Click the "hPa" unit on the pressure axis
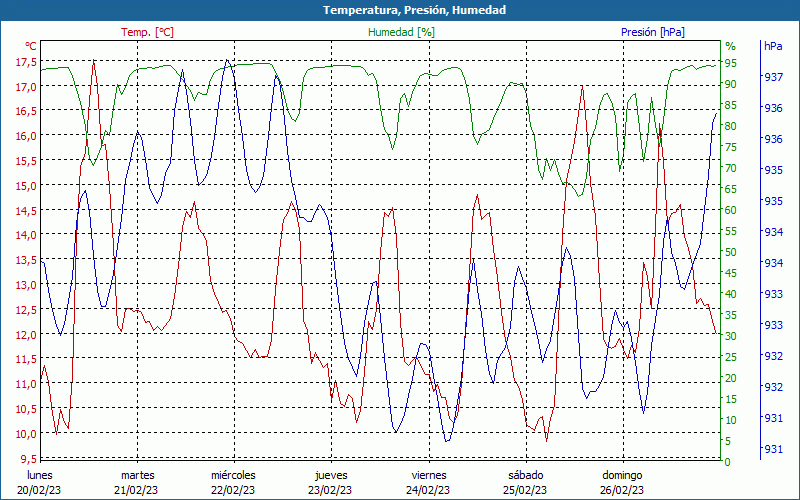The image size is (800, 500). [773, 46]
